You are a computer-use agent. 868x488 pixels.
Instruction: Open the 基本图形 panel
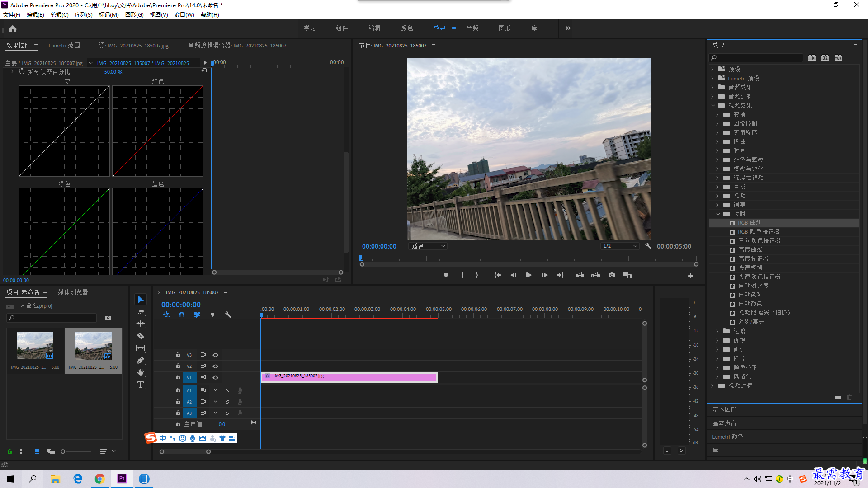pos(724,410)
